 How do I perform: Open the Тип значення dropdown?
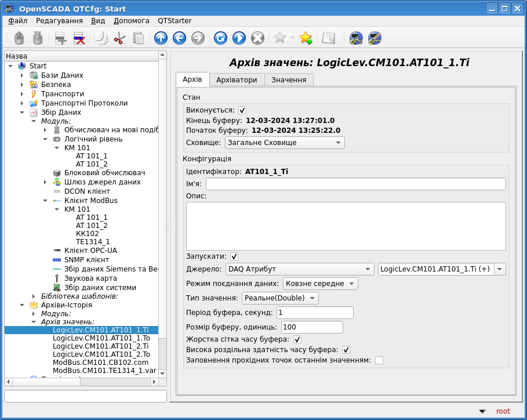[x=280, y=298]
